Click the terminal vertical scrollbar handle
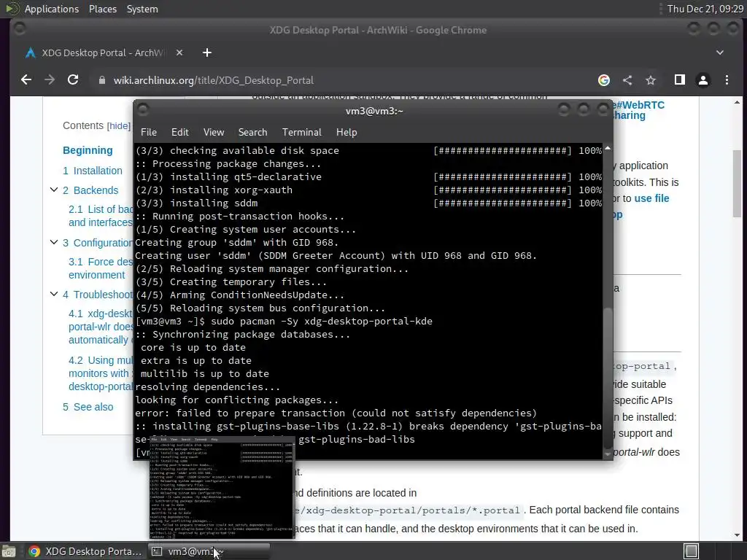Image resolution: width=747 pixels, height=560 pixels. (x=608, y=378)
